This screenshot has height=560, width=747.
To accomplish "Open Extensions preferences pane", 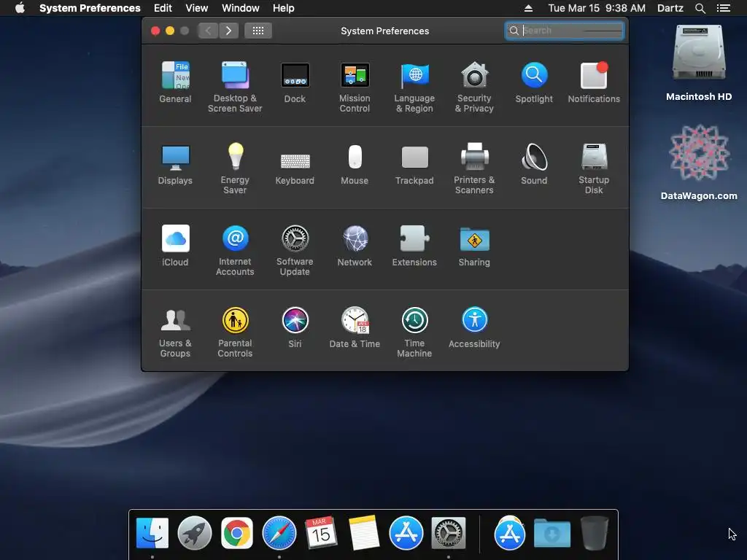I will pos(414,246).
